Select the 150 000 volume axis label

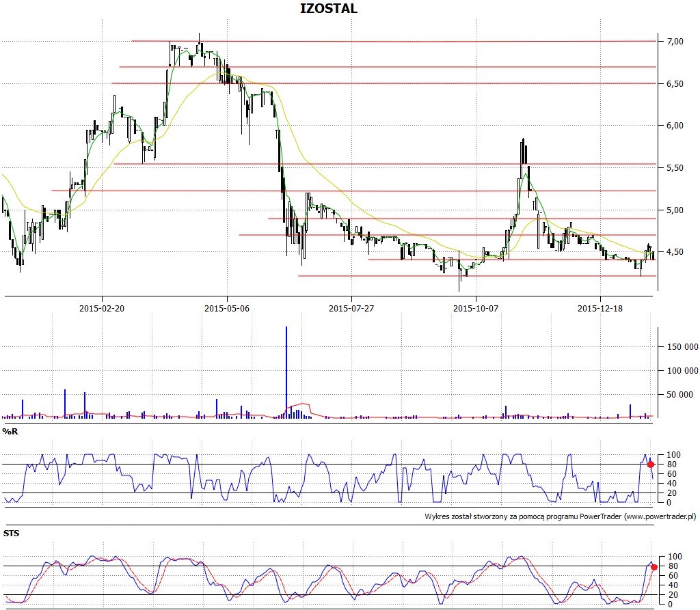(x=682, y=347)
